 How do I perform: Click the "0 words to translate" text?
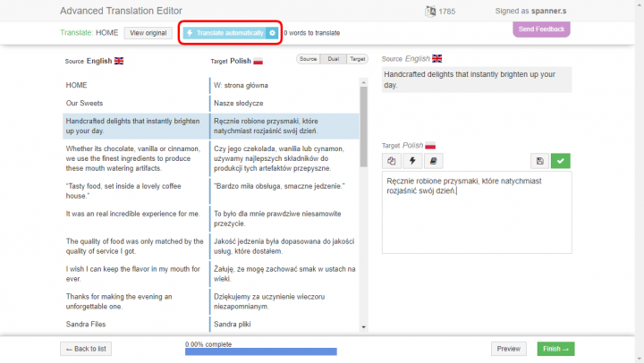point(312,33)
